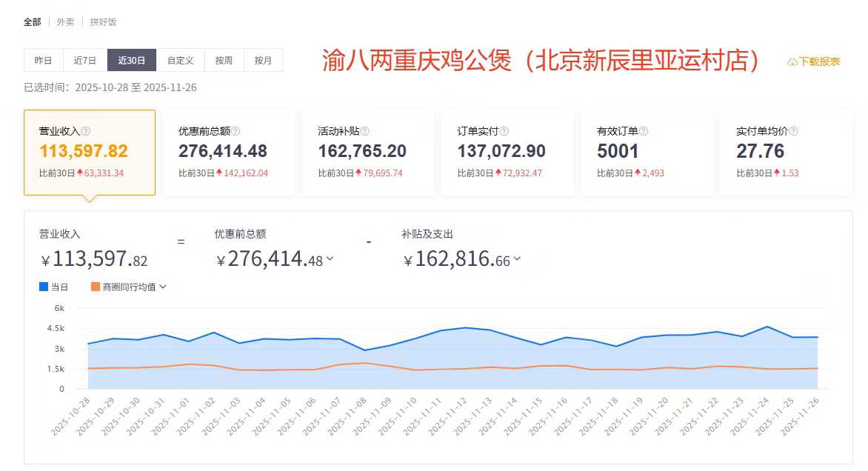Select the 自定义 custom date range
The image size is (868, 471).
coord(181,60)
